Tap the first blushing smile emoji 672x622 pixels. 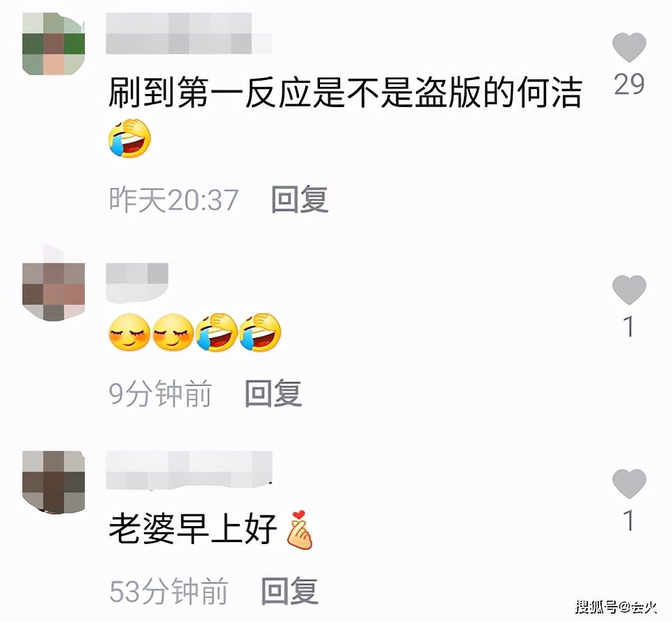(x=129, y=332)
